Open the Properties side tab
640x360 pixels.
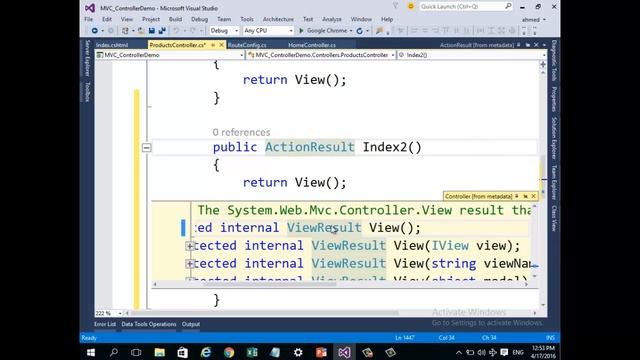click(554, 98)
